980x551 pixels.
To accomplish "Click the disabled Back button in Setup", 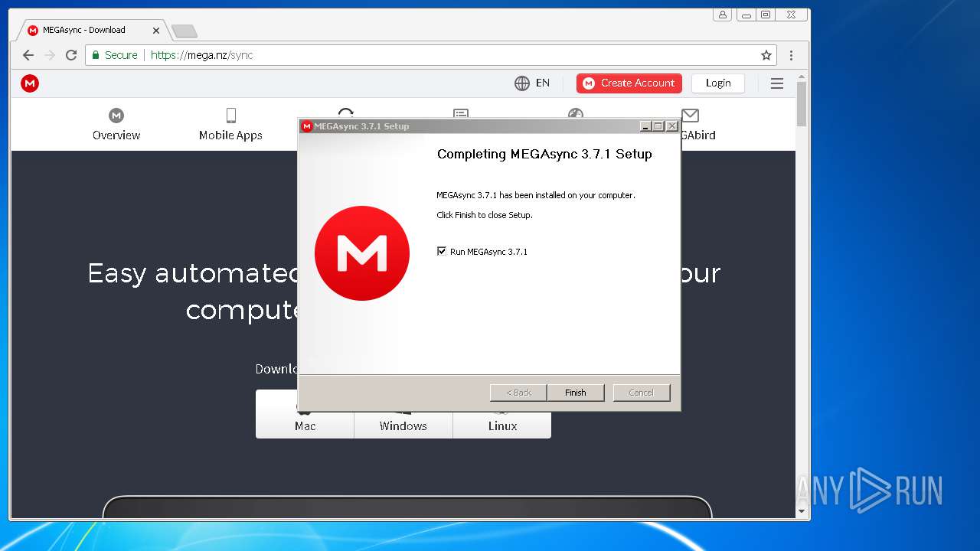I will (518, 393).
